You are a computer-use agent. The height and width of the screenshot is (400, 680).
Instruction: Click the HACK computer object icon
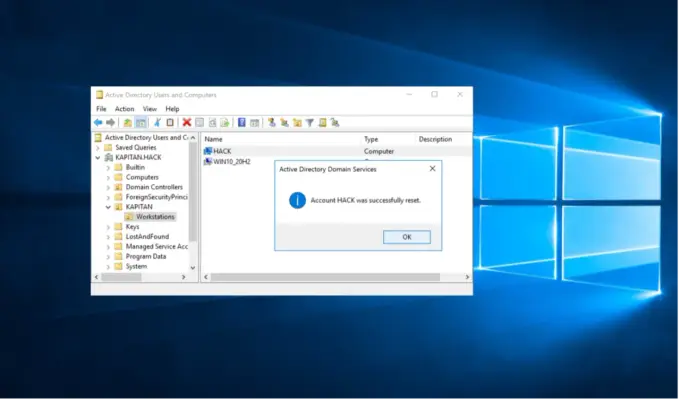[208, 151]
